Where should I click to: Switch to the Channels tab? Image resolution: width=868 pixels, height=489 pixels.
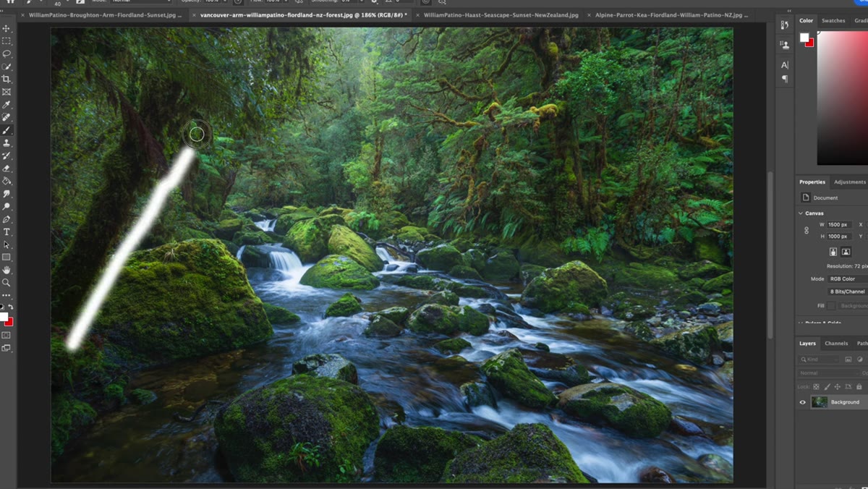click(836, 344)
